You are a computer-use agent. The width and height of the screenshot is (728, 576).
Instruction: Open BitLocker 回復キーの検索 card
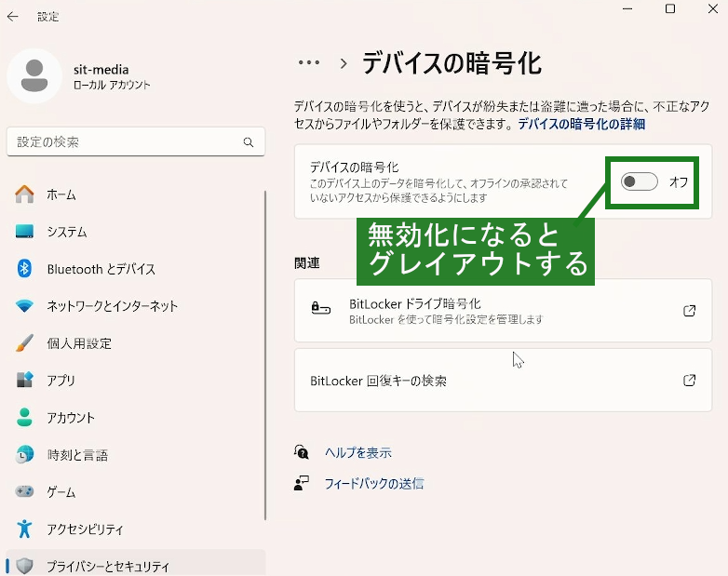[503, 381]
